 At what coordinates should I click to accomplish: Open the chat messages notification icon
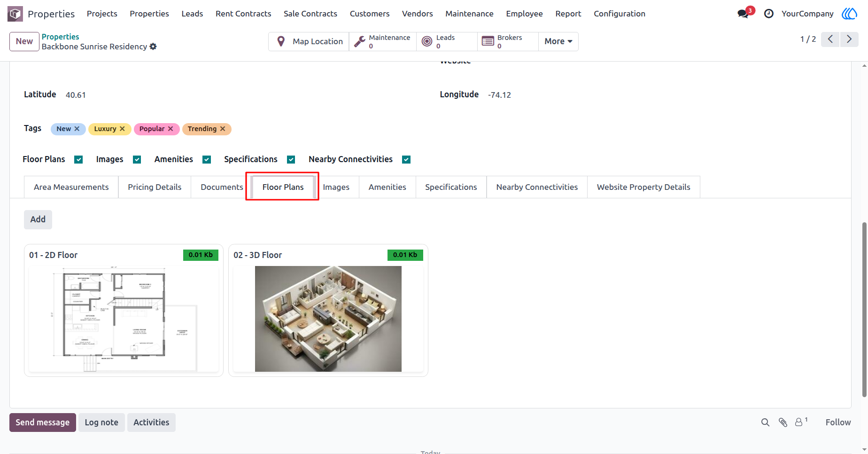743,14
